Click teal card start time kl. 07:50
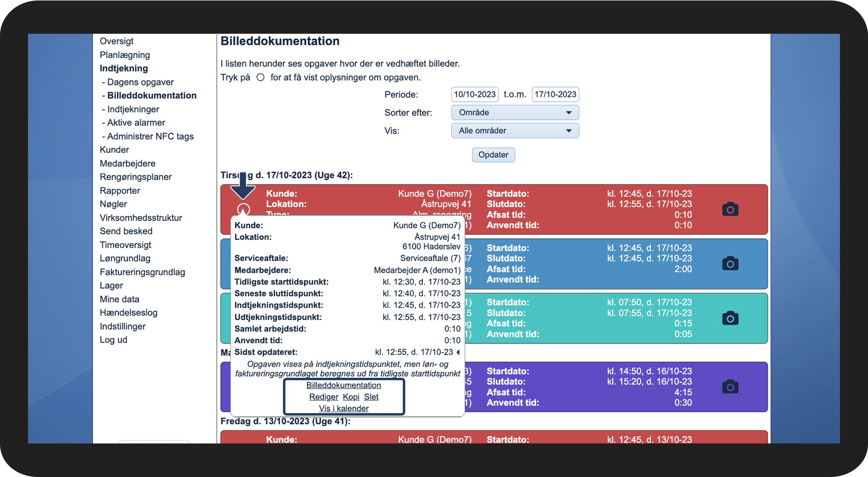This screenshot has height=477, width=868. tap(649, 303)
